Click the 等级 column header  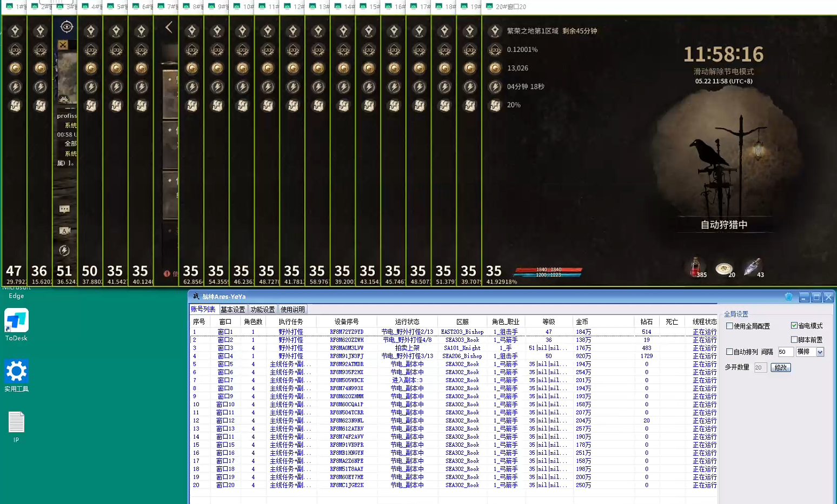click(549, 321)
